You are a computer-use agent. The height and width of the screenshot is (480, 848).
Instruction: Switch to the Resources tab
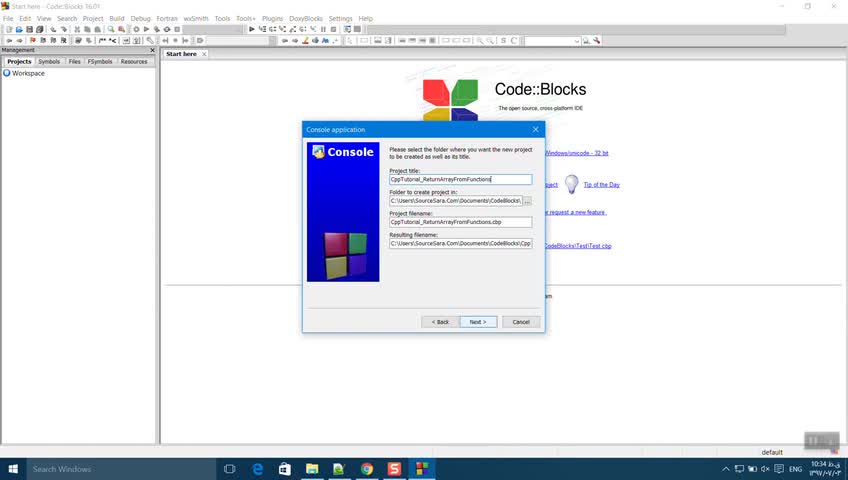click(x=134, y=62)
